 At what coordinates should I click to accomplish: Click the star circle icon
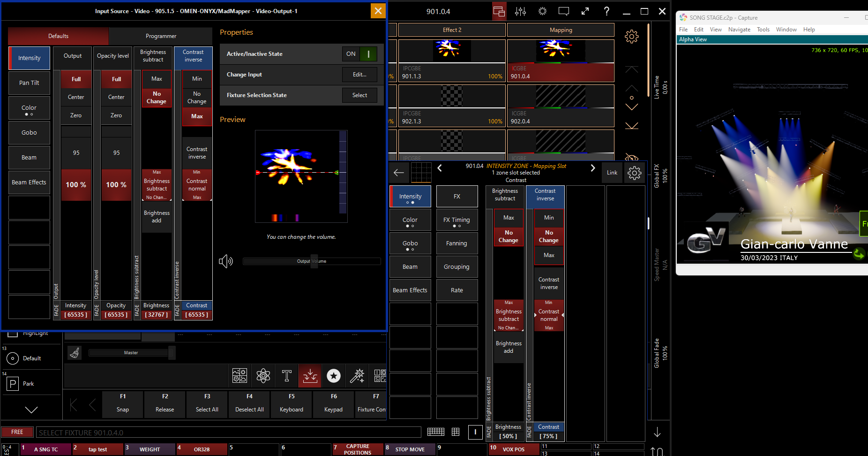coord(334,376)
